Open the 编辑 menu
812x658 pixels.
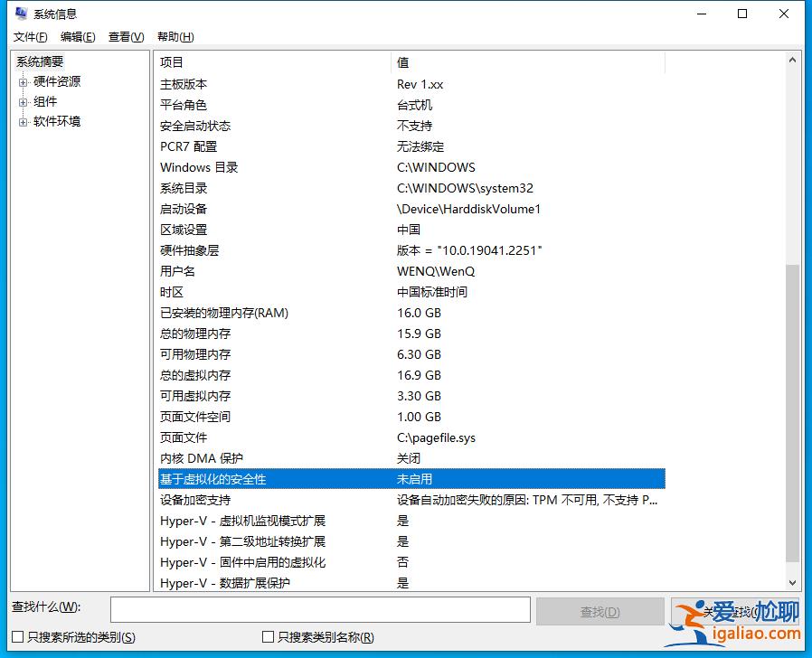[x=77, y=37]
